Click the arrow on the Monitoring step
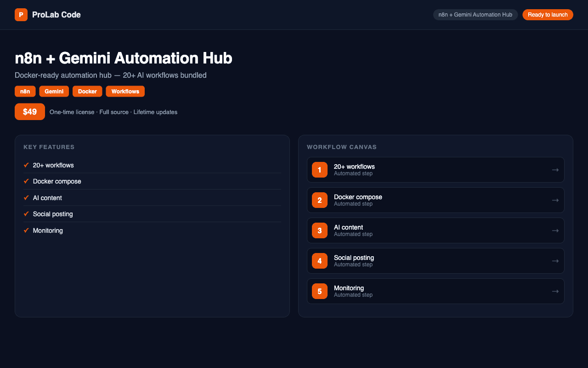 (x=555, y=291)
